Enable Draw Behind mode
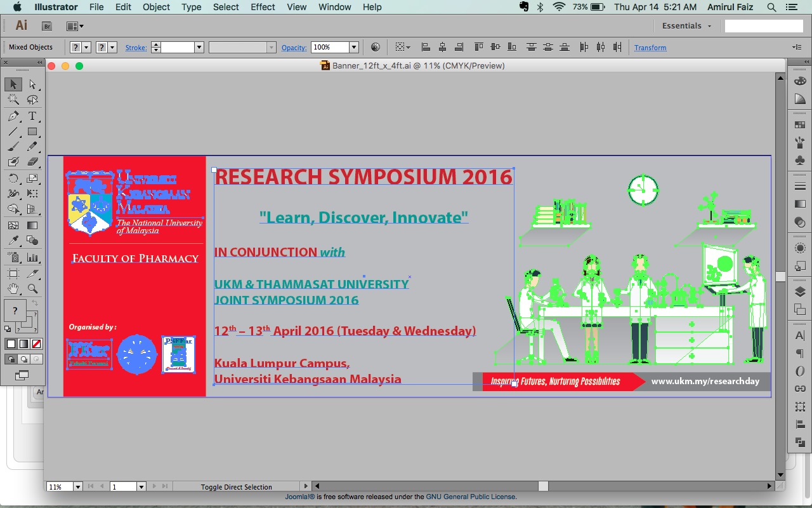 pyautogui.click(x=23, y=359)
